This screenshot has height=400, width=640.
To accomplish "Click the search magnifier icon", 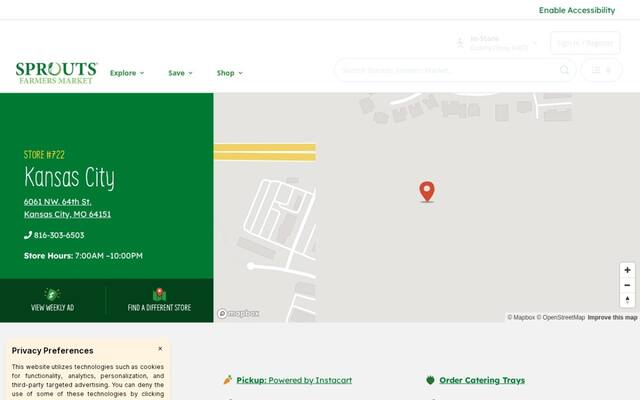I will [x=564, y=70].
